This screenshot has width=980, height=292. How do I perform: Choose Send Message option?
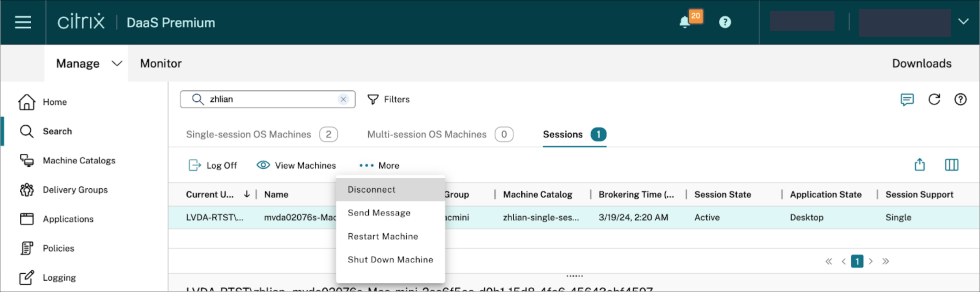click(379, 213)
